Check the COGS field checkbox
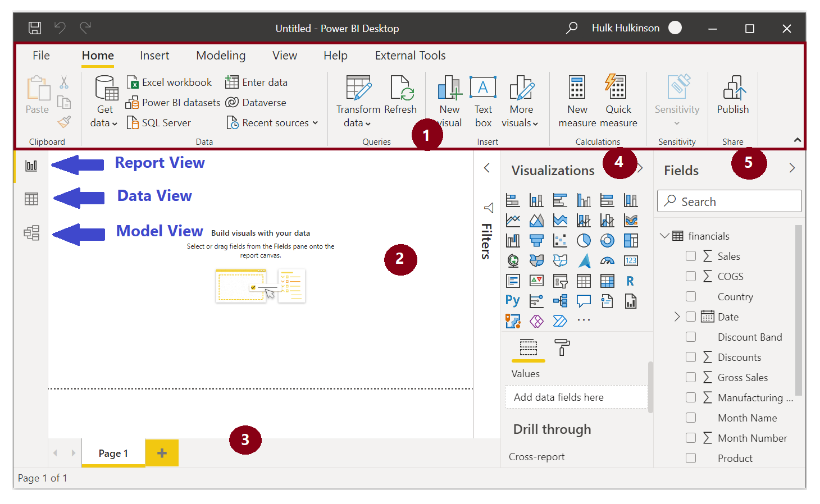This screenshot has width=820, height=504. pos(691,276)
